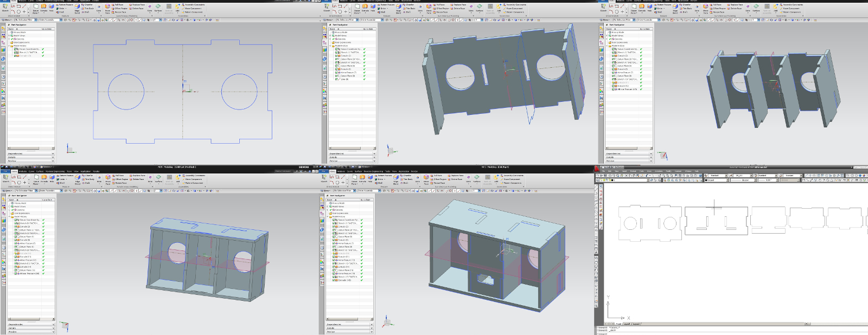Open the AutoCAD color control showing the black swatch
868x335 pixels.
pyautogui.click(x=716, y=180)
